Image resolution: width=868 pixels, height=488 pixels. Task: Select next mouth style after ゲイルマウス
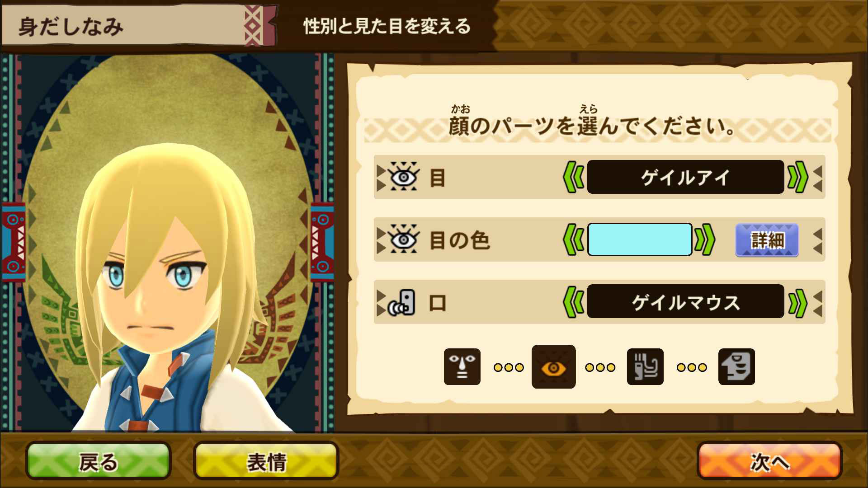(x=798, y=302)
